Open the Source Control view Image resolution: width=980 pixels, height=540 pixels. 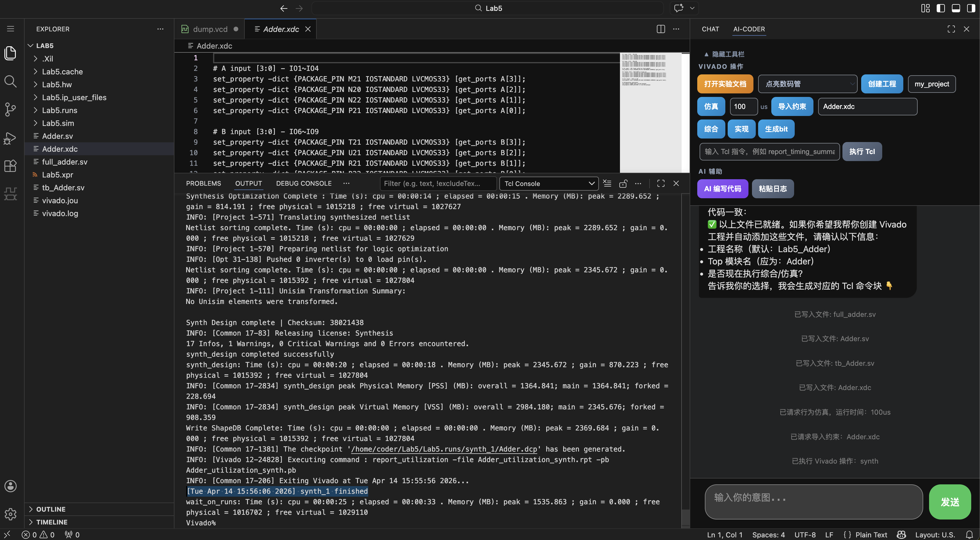click(10, 109)
